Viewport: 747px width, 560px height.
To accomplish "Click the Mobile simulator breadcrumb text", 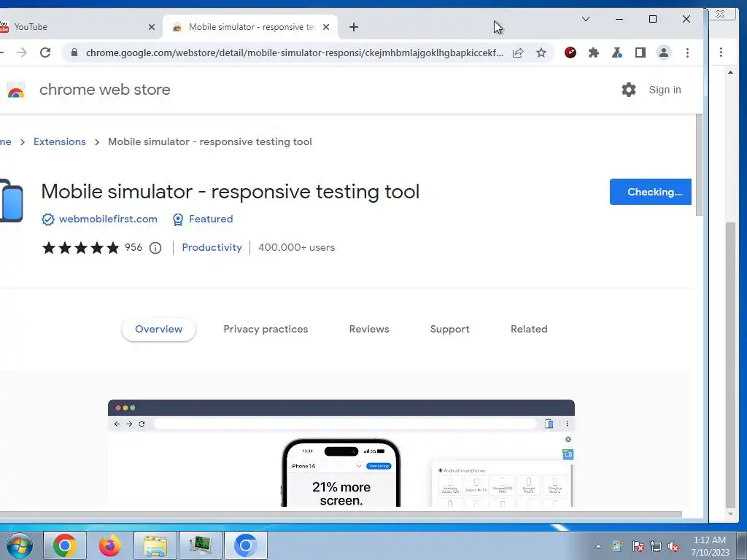I will 209,142.
